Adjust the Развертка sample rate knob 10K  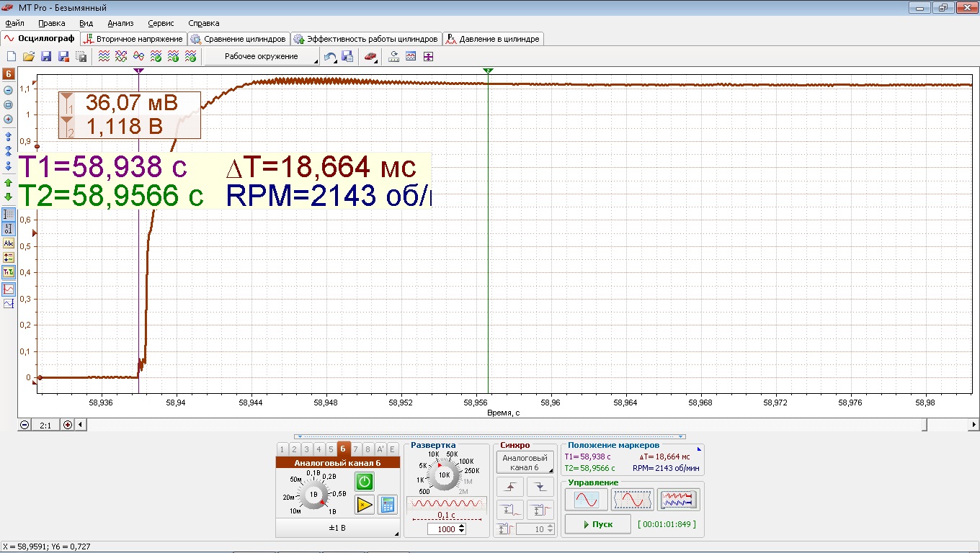click(x=444, y=475)
